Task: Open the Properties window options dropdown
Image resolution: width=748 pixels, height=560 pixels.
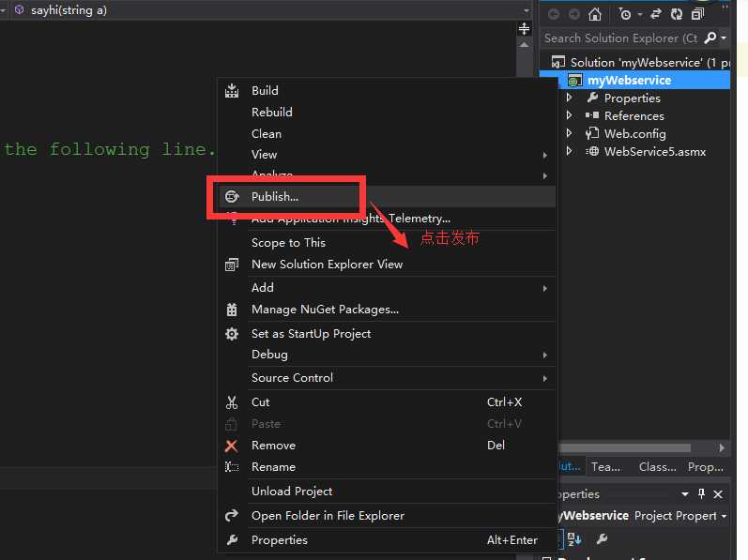Action: [685, 494]
